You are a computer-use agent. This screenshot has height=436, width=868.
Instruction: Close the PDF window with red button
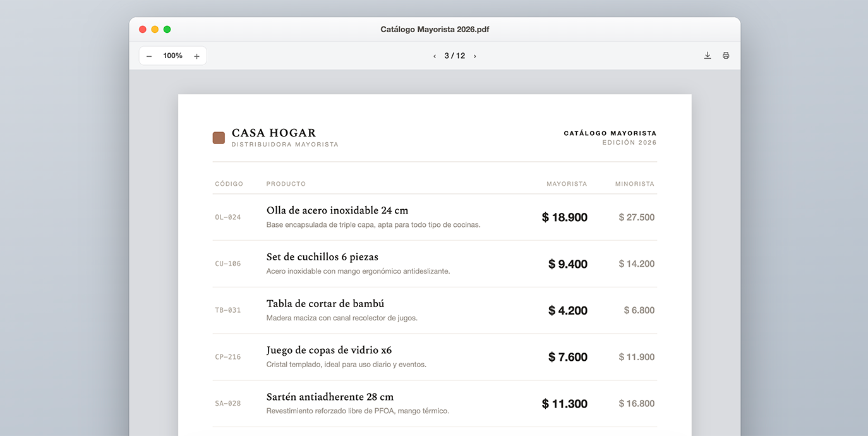click(143, 30)
